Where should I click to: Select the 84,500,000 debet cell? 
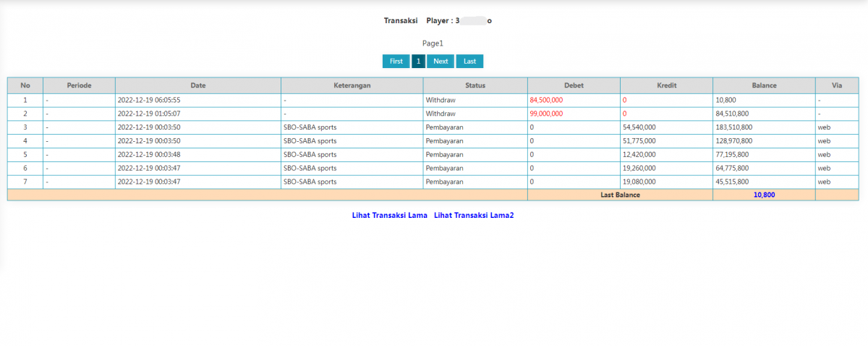point(574,101)
